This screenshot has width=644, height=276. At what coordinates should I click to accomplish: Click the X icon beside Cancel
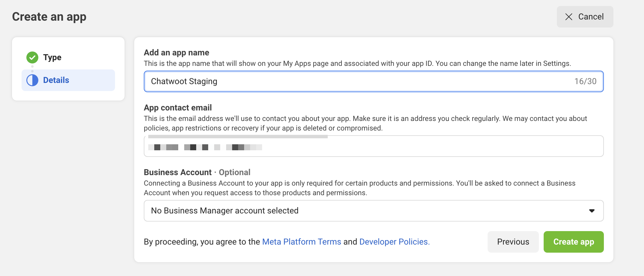(x=569, y=17)
